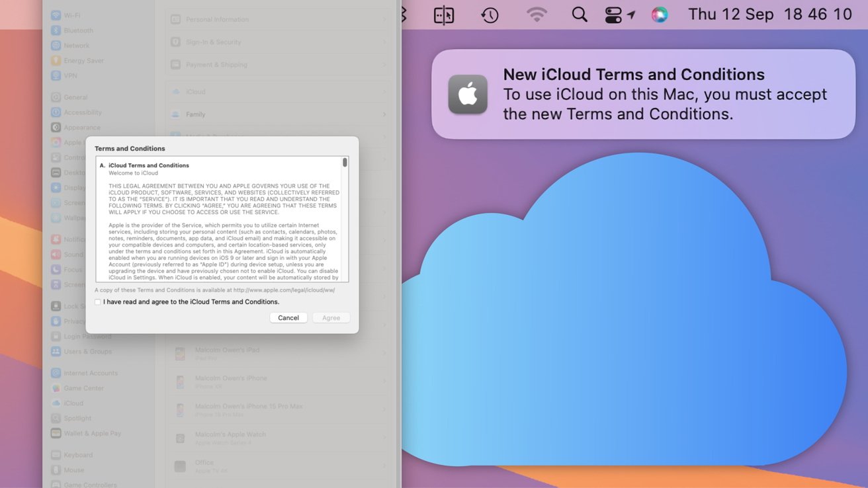This screenshot has height=488, width=868.
Task: Check the agree to iCloud Terms checkbox
Action: (98, 302)
